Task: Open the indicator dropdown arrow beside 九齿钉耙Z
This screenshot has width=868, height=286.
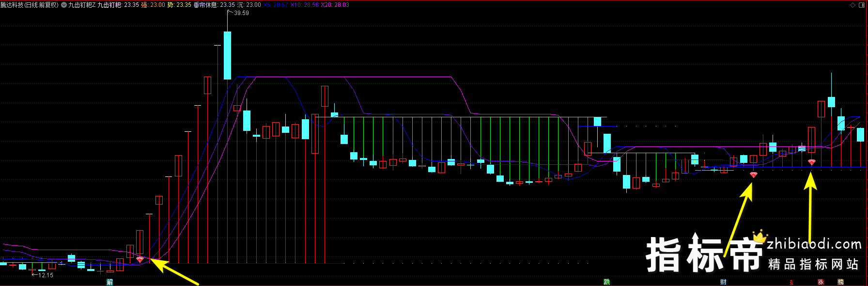Action: click(64, 5)
